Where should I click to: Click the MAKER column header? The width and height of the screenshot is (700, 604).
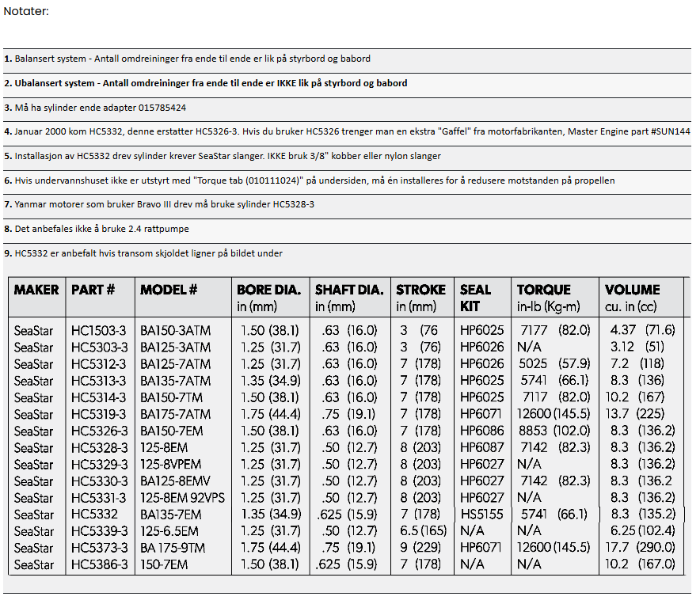[36, 291]
